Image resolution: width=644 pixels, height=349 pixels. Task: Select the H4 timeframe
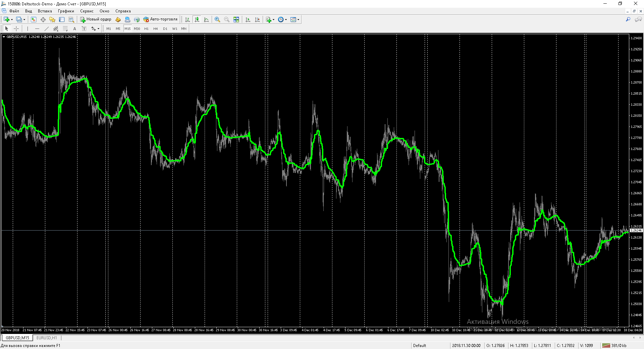click(x=156, y=29)
